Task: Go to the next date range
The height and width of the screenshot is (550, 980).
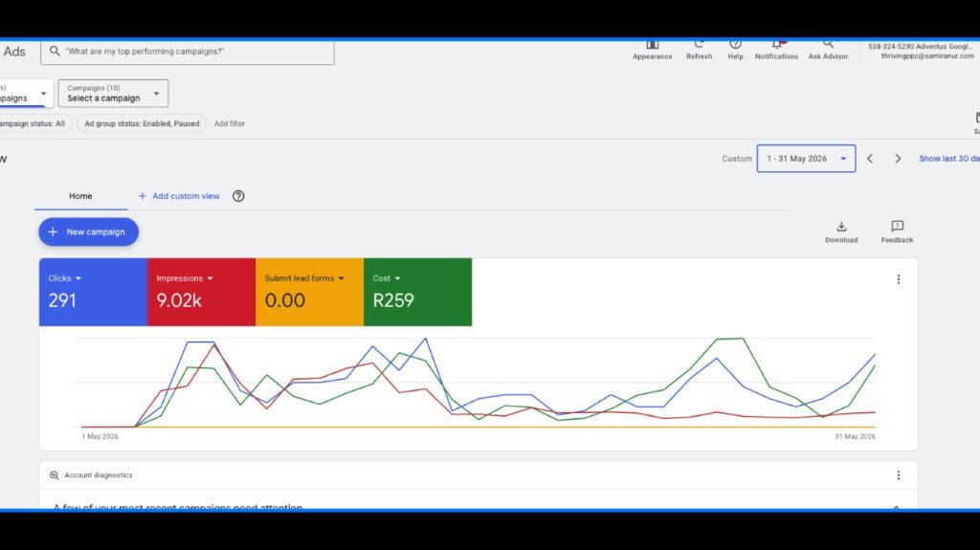Action: pyautogui.click(x=898, y=159)
